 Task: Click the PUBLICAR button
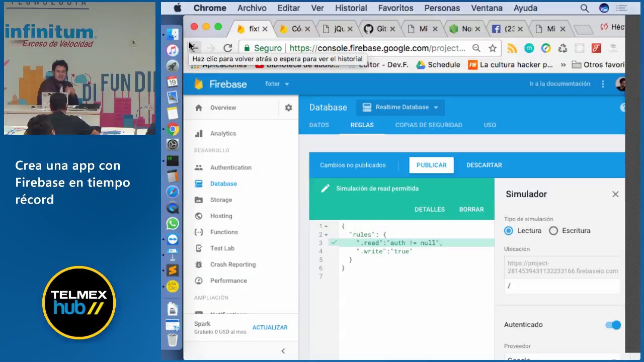point(431,165)
